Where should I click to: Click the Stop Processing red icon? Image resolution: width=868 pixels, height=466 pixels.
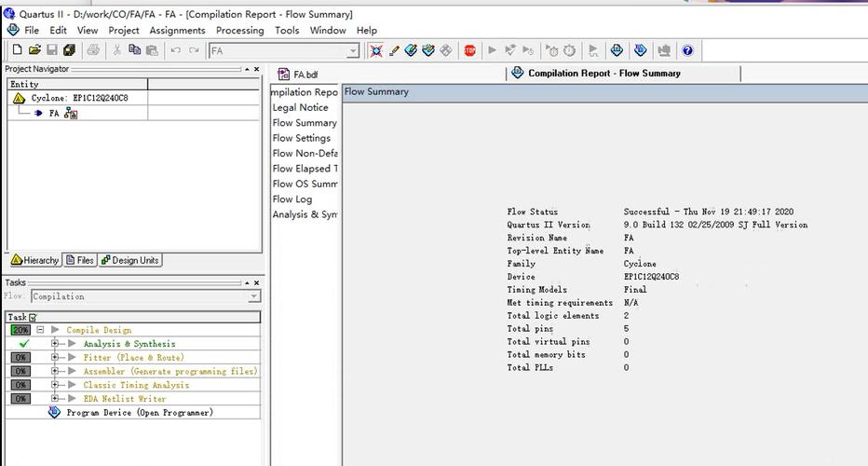(470, 50)
